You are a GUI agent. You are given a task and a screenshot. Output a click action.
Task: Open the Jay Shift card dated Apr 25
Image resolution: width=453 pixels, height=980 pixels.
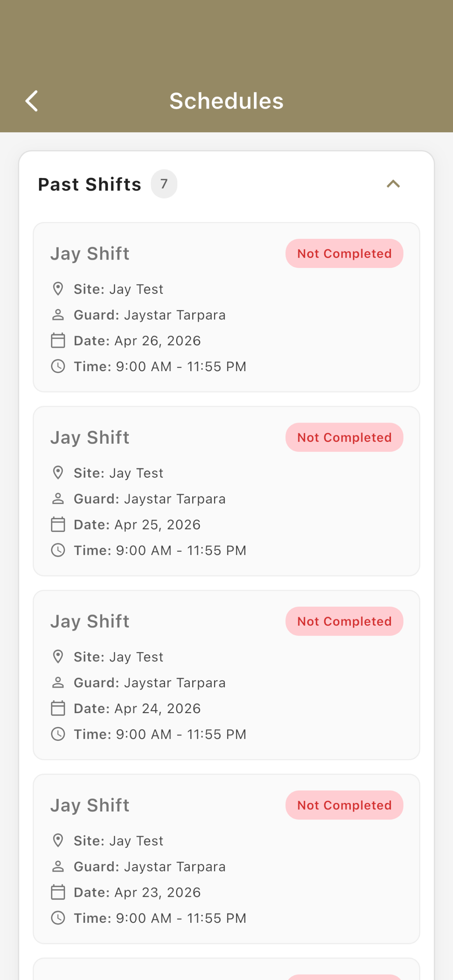click(226, 491)
